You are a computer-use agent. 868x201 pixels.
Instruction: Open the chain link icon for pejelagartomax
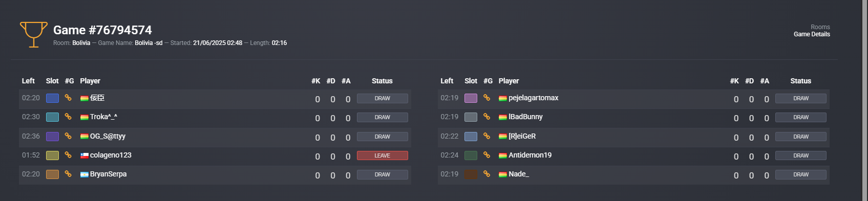click(x=486, y=98)
